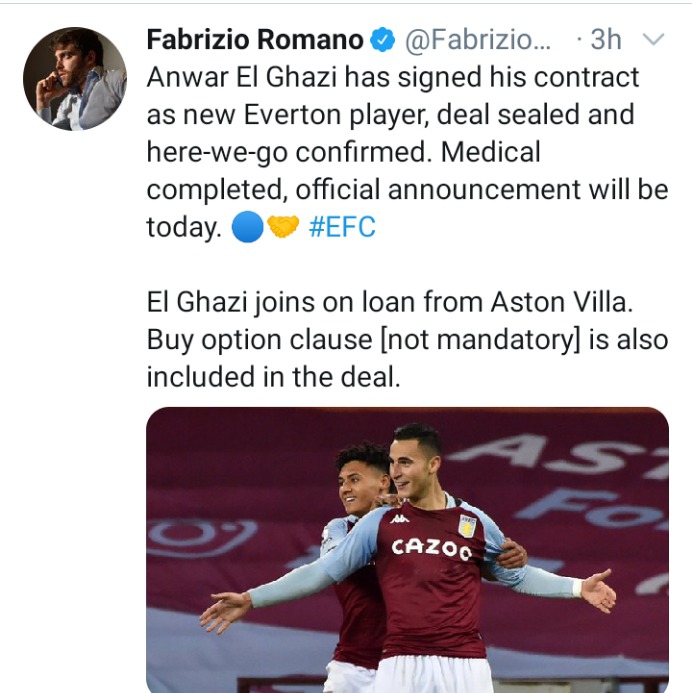Expand the tweet options chevron
Viewport: 692px width, 693px height.
(x=653, y=40)
